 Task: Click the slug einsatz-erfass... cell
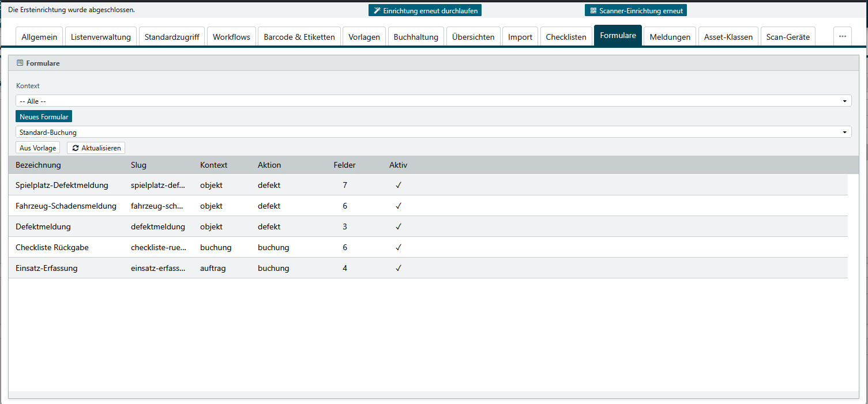(x=159, y=268)
